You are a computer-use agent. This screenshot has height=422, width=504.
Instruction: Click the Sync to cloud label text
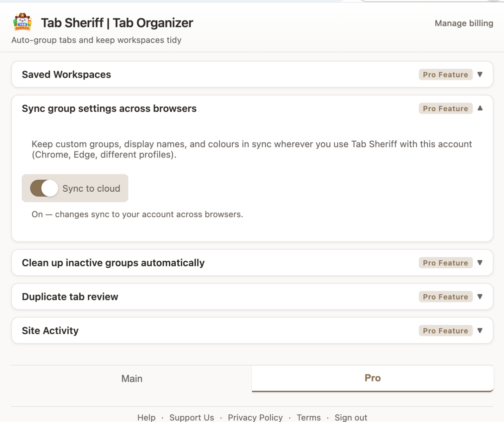(x=91, y=188)
